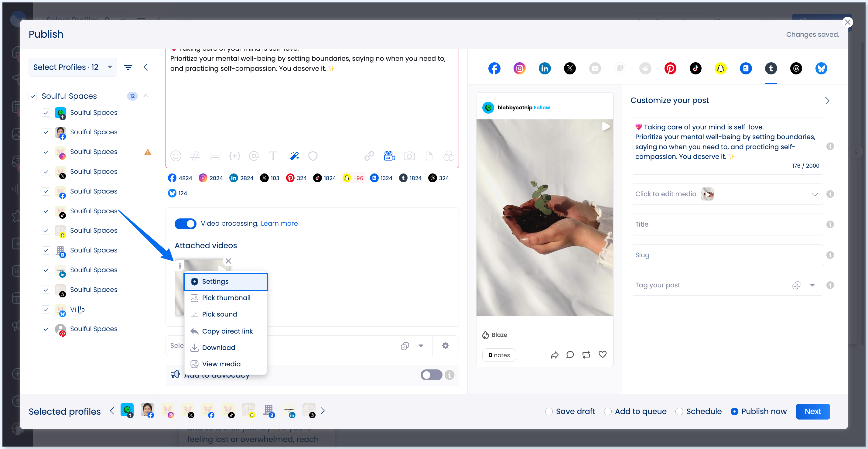Viewport: 868px width, 449px height.
Task: Click the three-dot handle on attached video
Action: 180,266
